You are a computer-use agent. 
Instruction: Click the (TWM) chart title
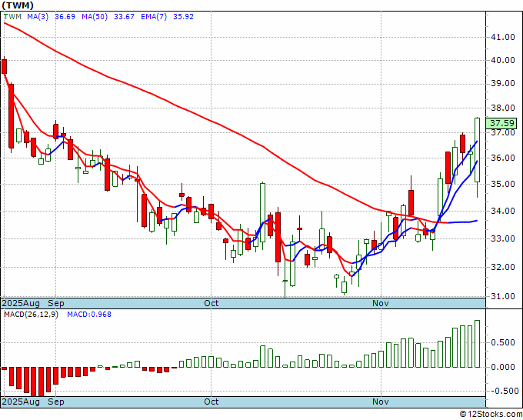18,5
